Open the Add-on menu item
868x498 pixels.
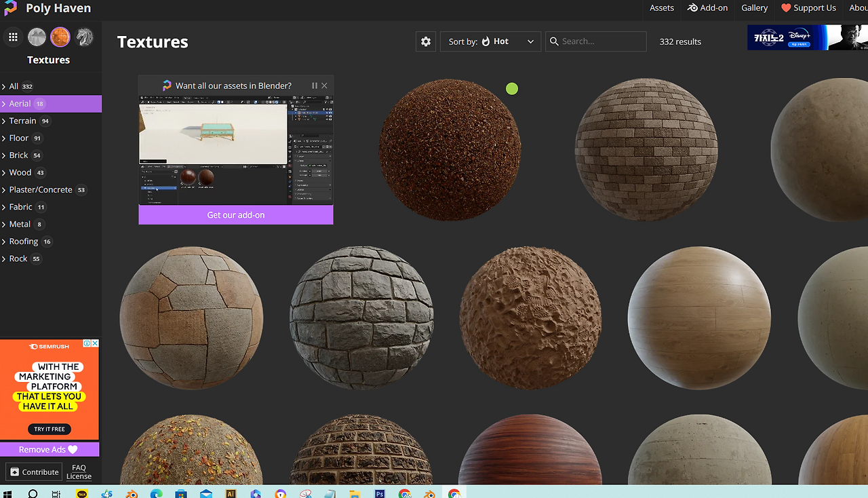click(707, 8)
